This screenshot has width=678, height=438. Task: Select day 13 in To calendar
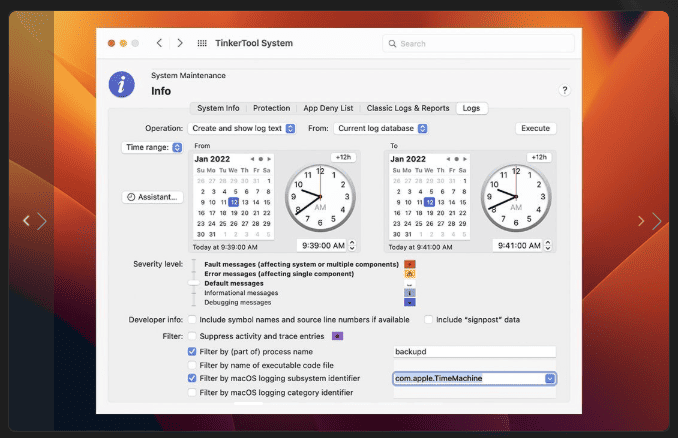pos(441,202)
